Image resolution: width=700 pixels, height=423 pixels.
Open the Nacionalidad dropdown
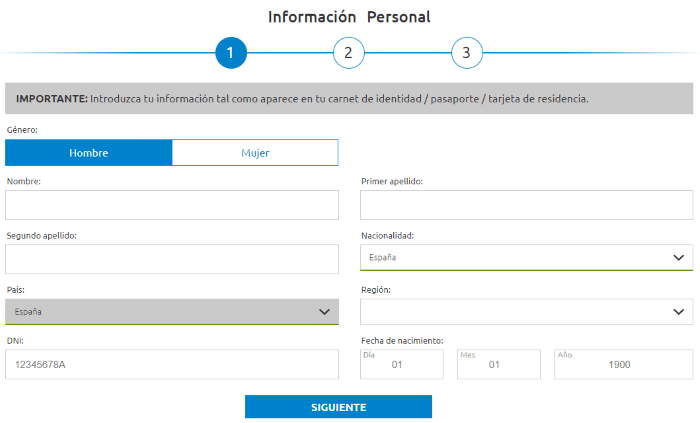point(510,257)
